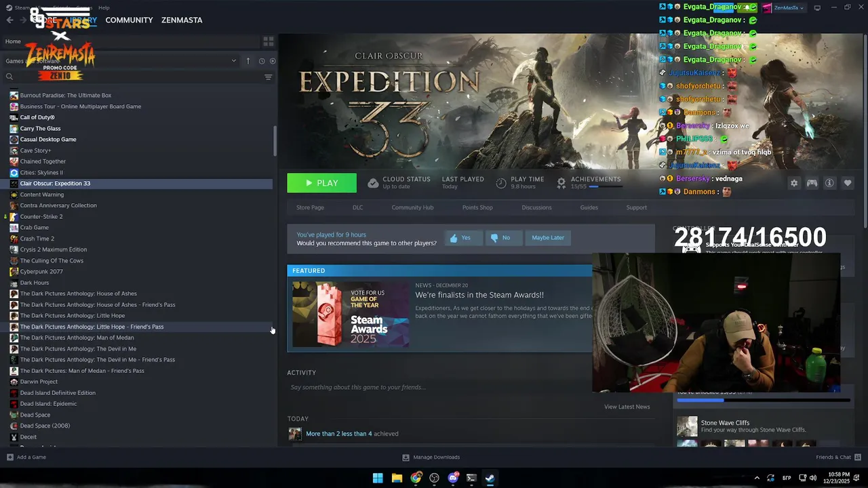This screenshot has height=488, width=868.
Task: Open the Support tab
Action: tap(636, 207)
